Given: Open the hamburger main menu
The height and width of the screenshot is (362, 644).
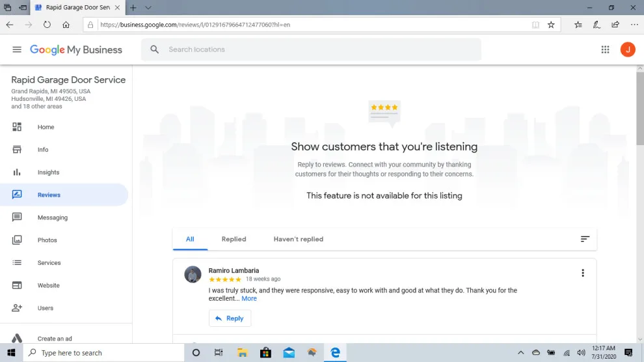Looking at the screenshot, I should (x=17, y=49).
